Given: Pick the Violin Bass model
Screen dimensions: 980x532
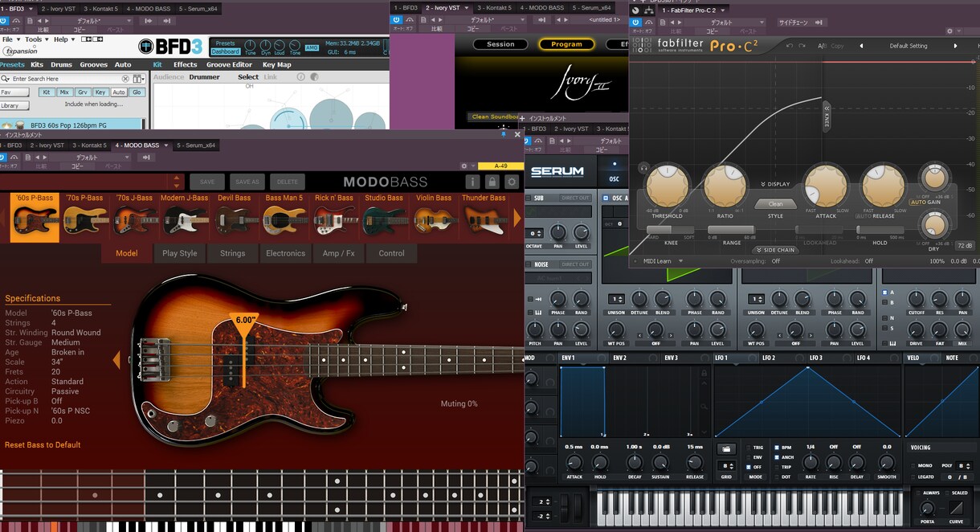Looking at the screenshot, I should 433,216.
